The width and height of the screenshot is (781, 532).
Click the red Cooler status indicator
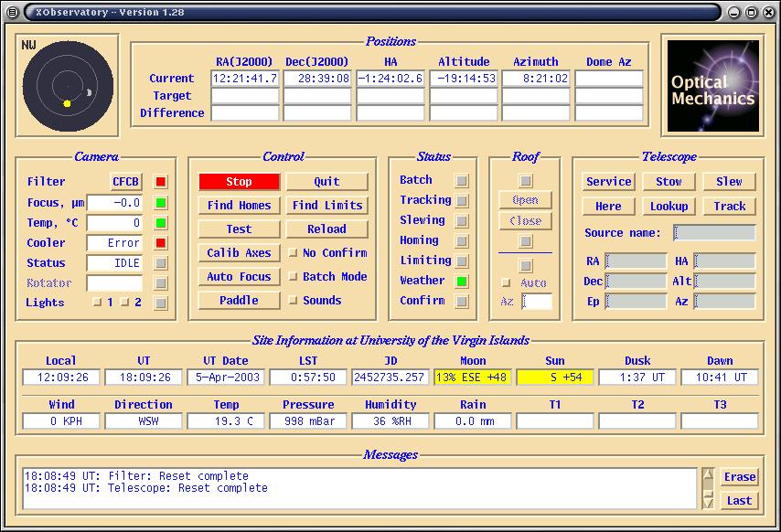161,243
